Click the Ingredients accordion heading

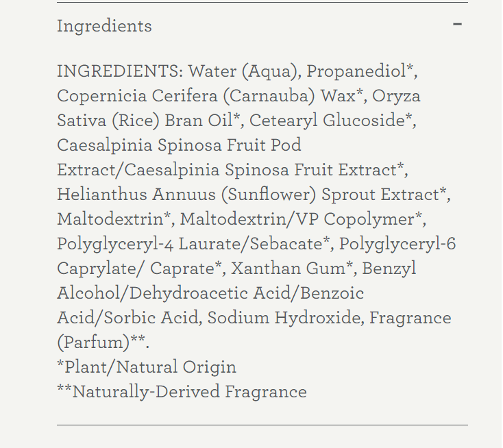pyautogui.click(x=104, y=26)
